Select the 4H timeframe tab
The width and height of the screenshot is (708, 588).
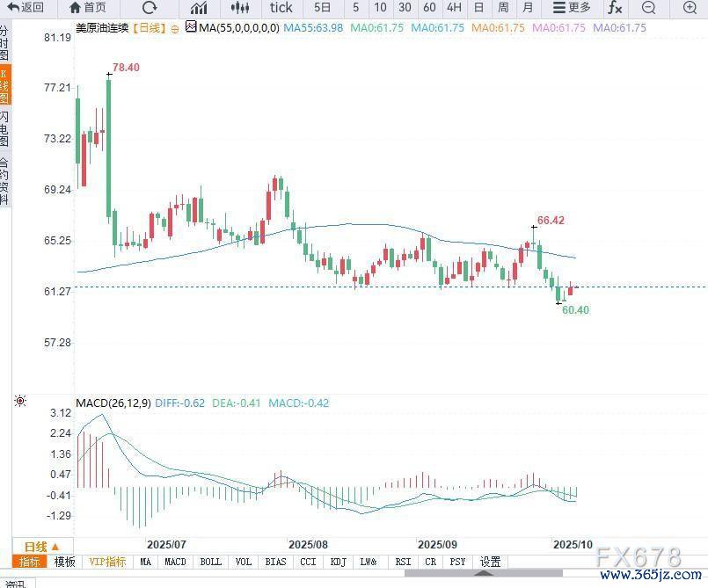[x=454, y=8]
